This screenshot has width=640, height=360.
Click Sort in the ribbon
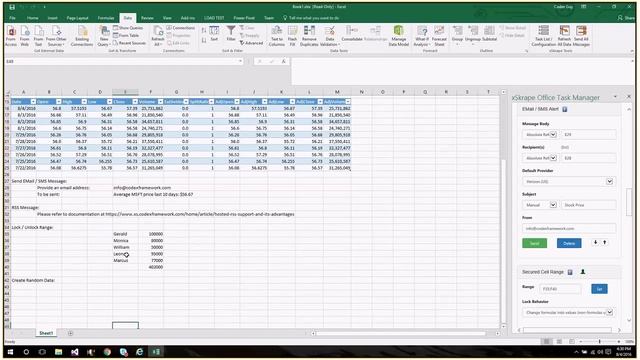coord(214,33)
